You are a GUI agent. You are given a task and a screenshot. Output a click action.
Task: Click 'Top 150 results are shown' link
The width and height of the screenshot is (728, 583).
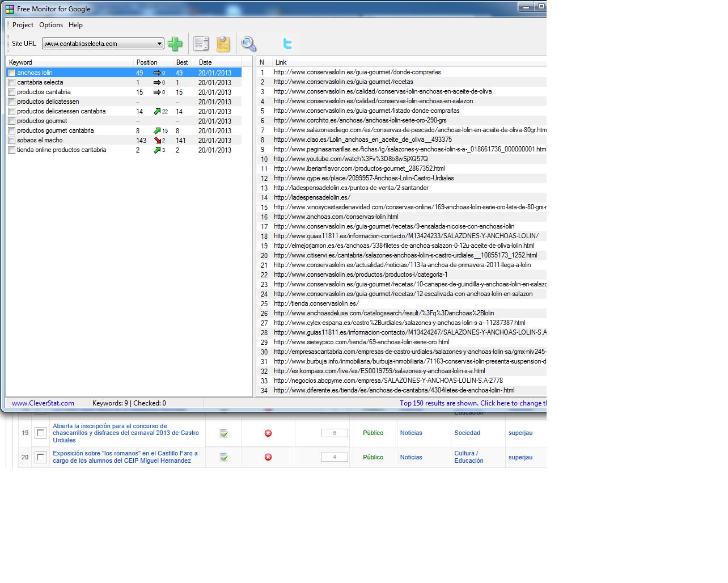(x=473, y=403)
